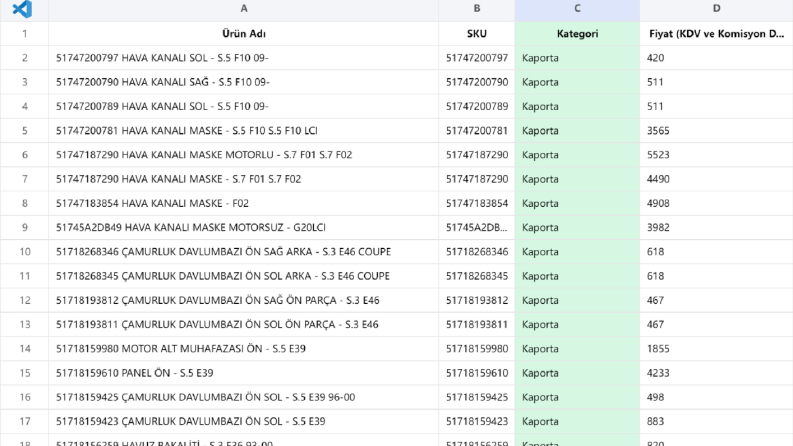Click price cell '467' in row 12
793x446 pixels.
pyautogui.click(x=716, y=300)
